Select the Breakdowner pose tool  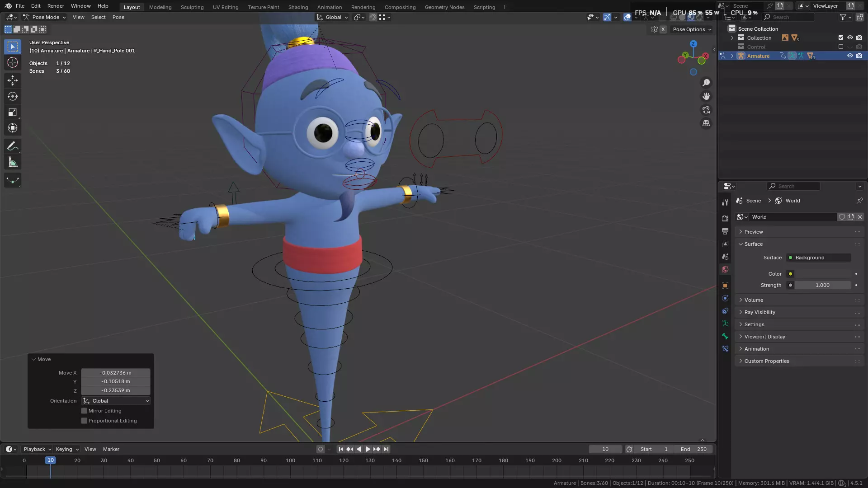13,180
